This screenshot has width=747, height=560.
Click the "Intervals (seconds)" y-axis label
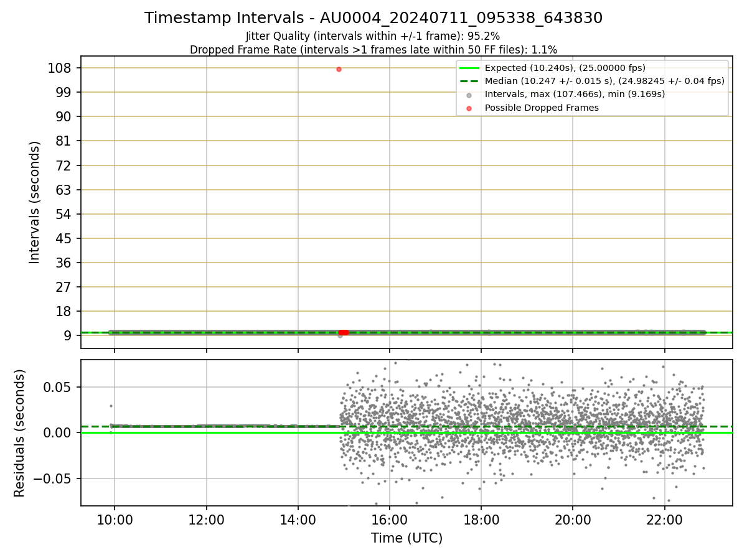click(35, 202)
